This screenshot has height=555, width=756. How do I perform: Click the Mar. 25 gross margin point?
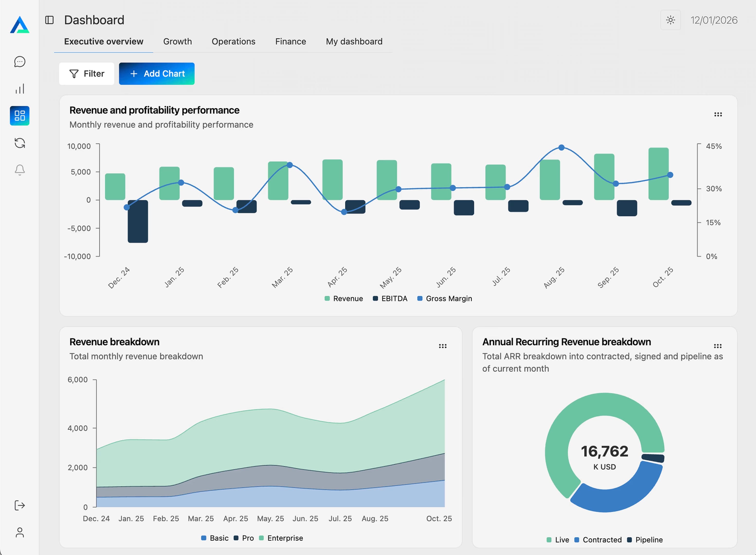click(290, 165)
